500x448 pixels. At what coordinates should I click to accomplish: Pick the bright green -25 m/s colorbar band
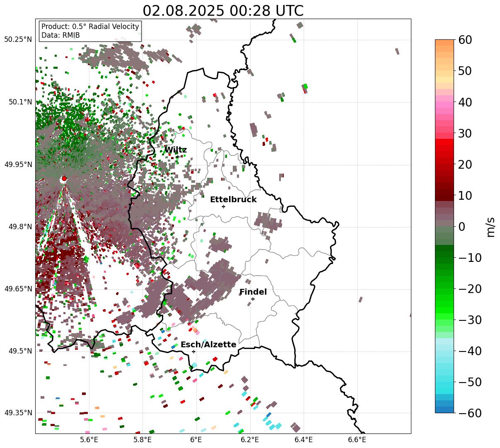point(444,304)
